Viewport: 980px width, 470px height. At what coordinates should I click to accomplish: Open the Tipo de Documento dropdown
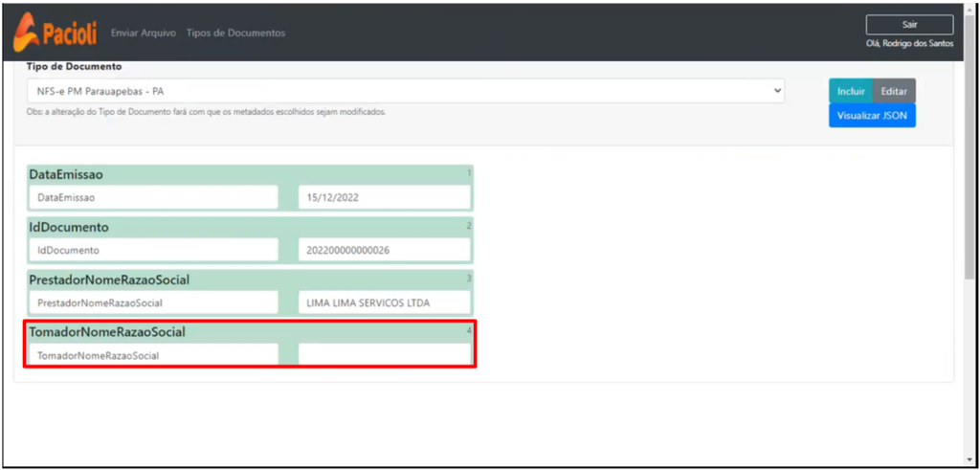(406, 91)
